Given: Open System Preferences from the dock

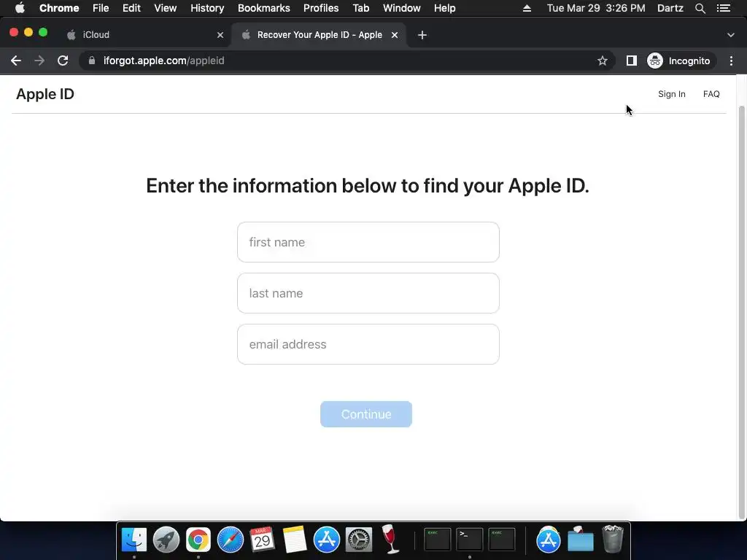Looking at the screenshot, I should tap(359, 540).
